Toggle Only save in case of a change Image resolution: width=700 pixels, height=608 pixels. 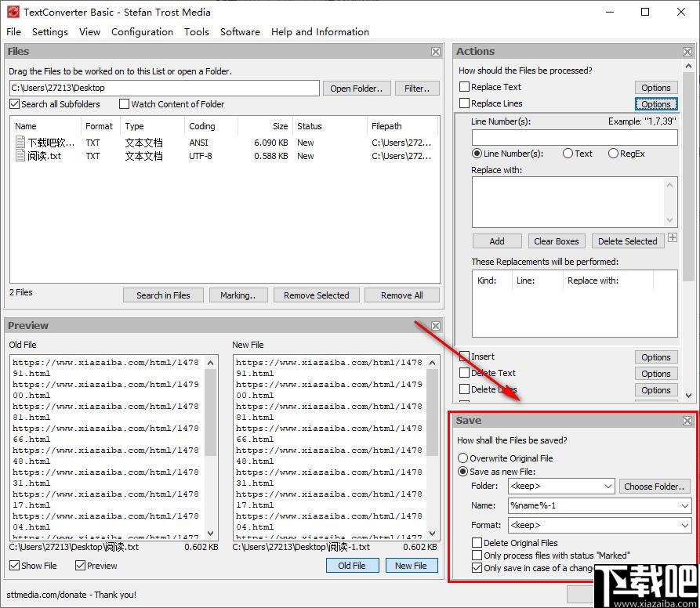click(x=477, y=567)
